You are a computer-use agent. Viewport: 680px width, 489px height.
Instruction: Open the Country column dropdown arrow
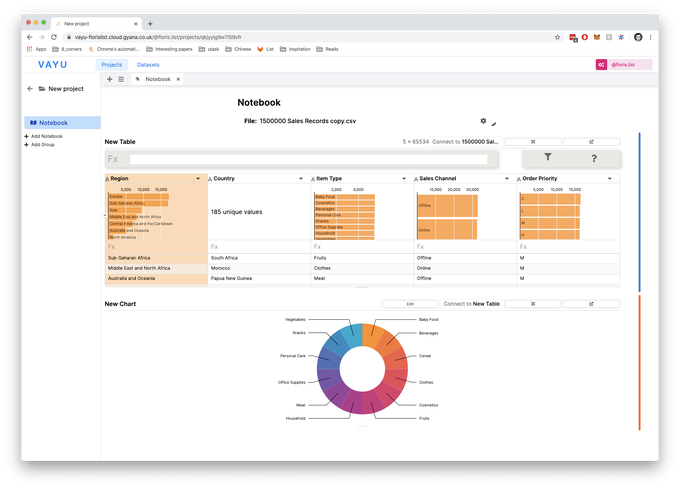pyautogui.click(x=302, y=179)
